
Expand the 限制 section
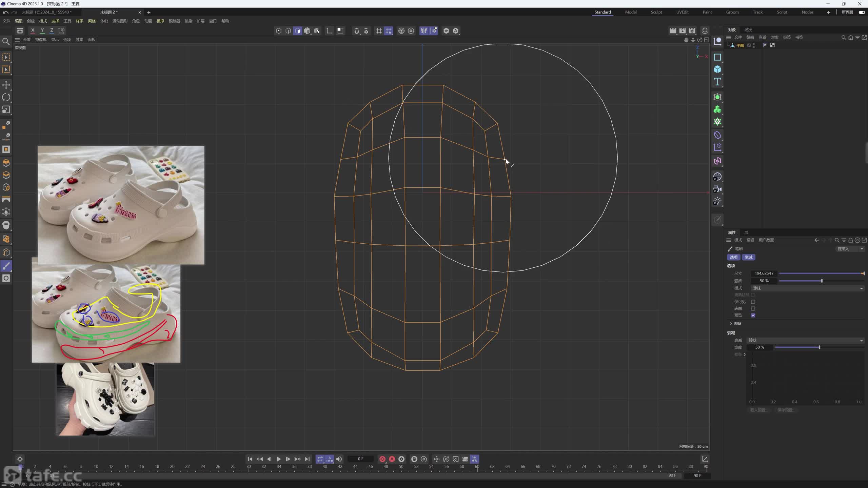(x=731, y=324)
